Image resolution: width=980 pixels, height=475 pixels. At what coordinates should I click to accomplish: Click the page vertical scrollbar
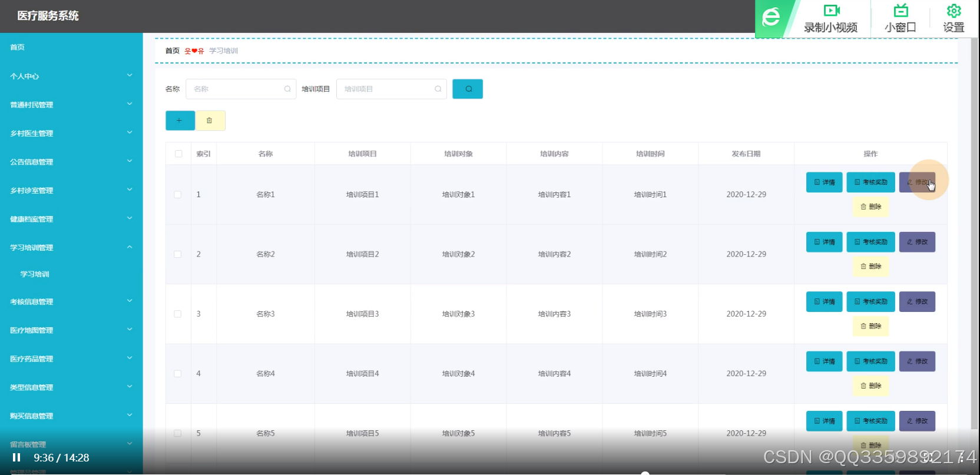pos(975,232)
